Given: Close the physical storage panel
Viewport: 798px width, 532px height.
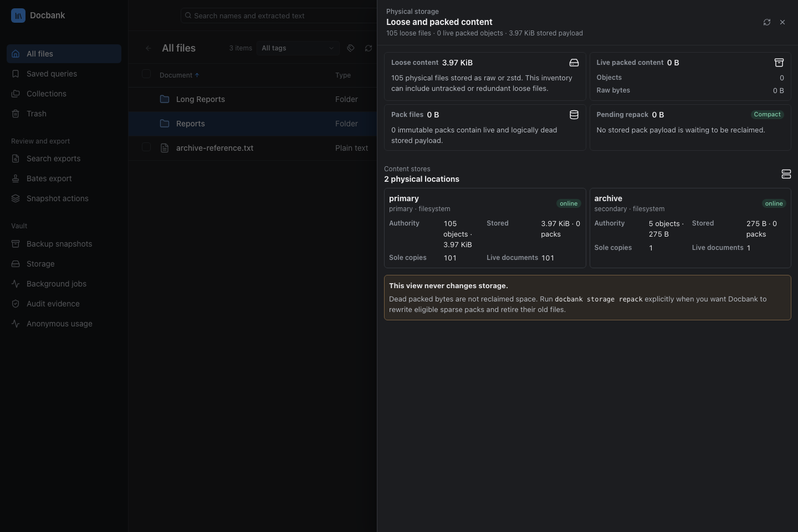Looking at the screenshot, I should coord(782,22).
